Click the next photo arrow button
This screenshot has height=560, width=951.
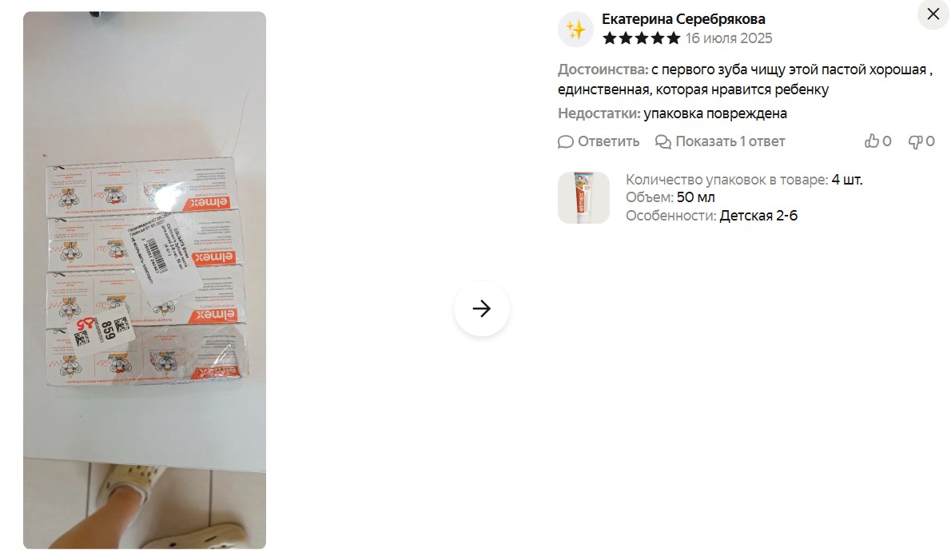tap(482, 308)
